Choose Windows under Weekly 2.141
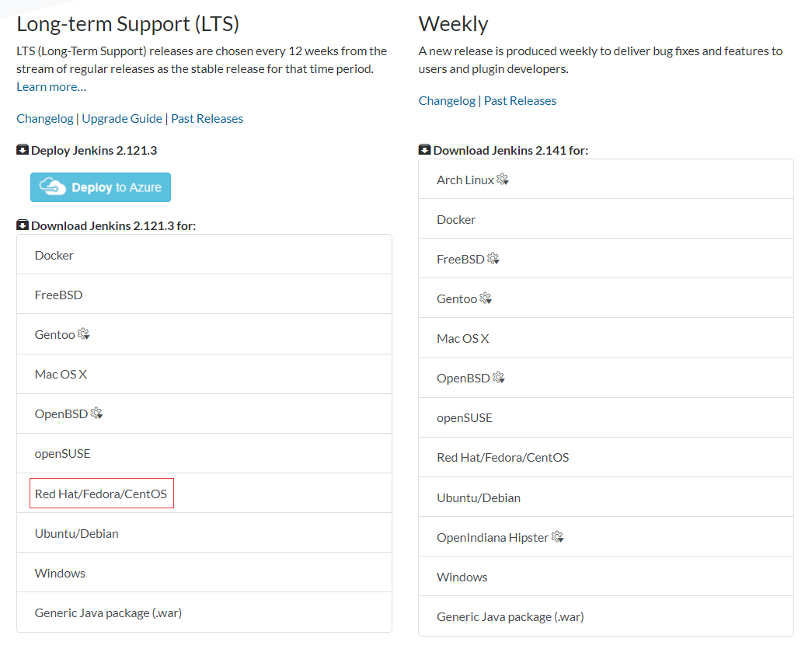The width and height of the screenshot is (812, 649). click(606, 577)
